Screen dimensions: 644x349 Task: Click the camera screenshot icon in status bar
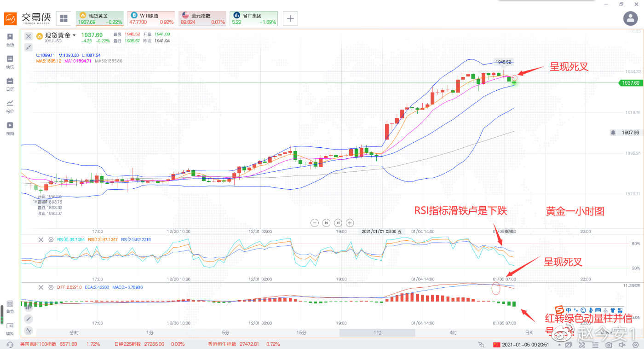609,344
